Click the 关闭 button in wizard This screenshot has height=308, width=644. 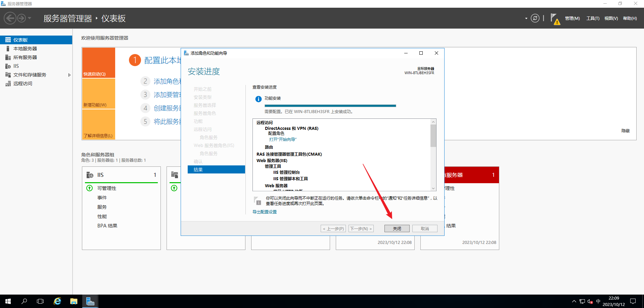397,228
